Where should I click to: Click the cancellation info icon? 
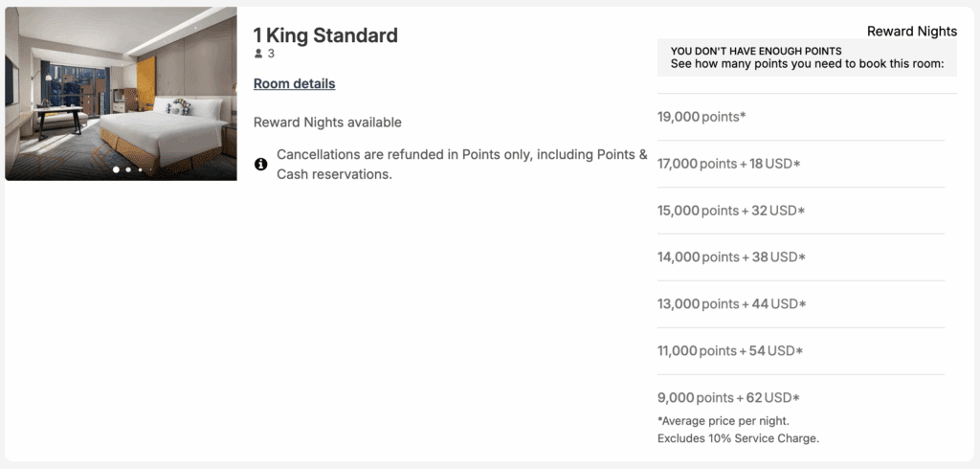click(x=260, y=165)
